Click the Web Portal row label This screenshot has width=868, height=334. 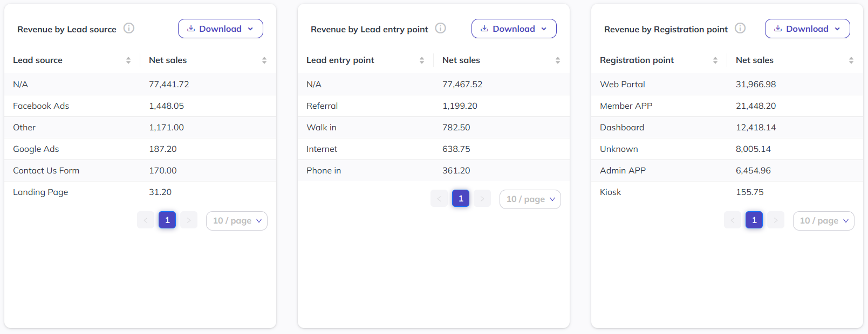coord(623,85)
